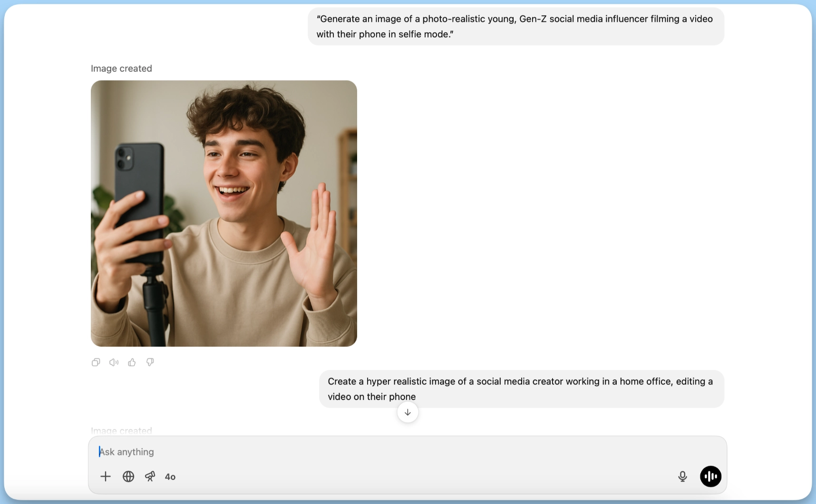The width and height of the screenshot is (816, 504).
Task: Open the plus attachment menu
Action: (x=106, y=476)
